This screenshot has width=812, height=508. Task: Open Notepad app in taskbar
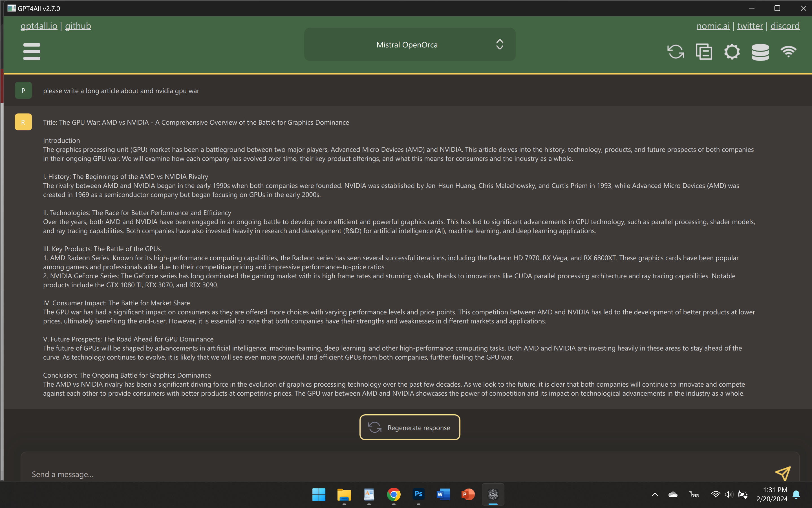pyautogui.click(x=369, y=494)
